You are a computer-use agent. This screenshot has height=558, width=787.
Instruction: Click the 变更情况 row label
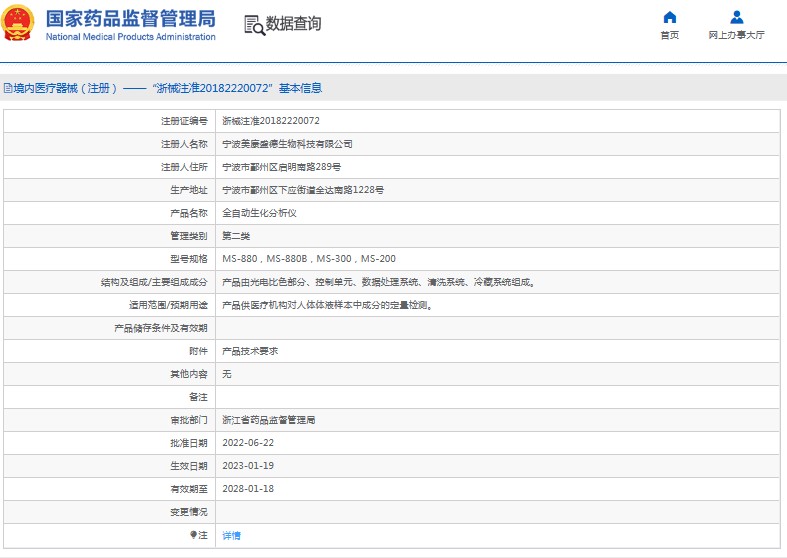[x=189, y=512]
